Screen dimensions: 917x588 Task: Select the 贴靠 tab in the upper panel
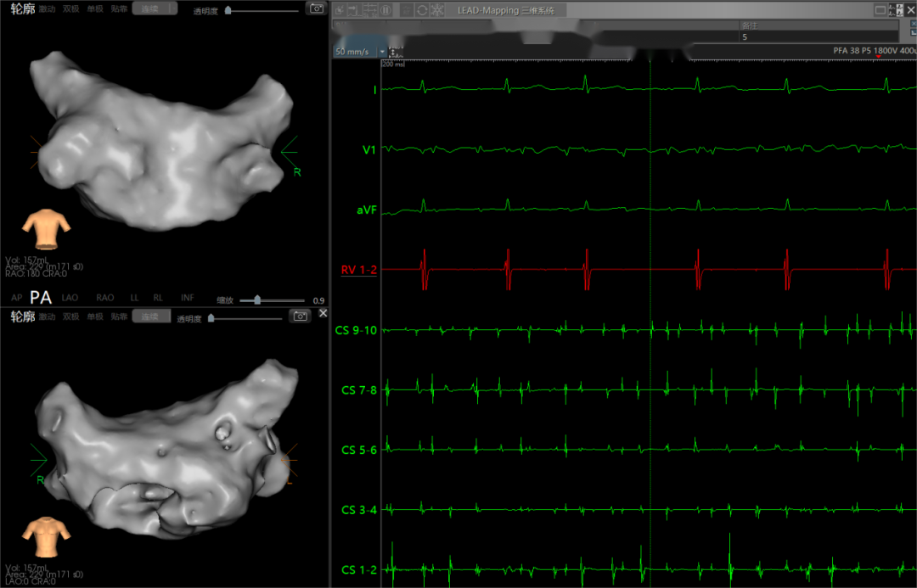pos(119,8)
